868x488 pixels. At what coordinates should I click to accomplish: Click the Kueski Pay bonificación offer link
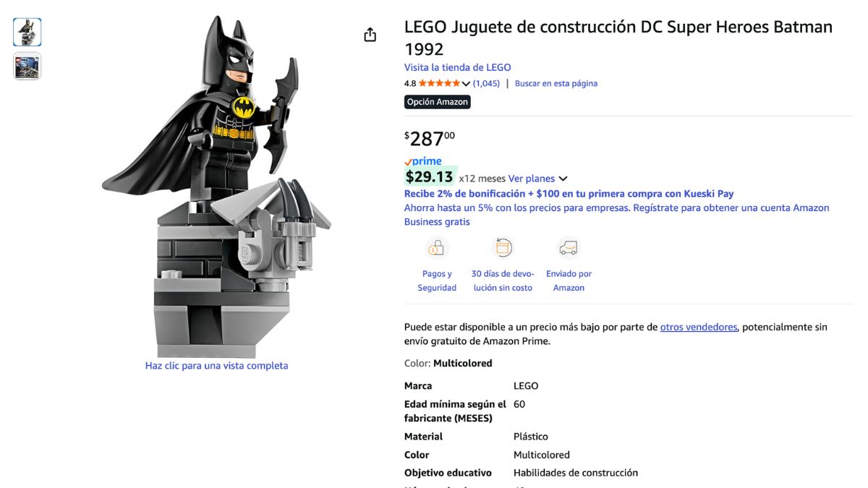tap(569, 194)
